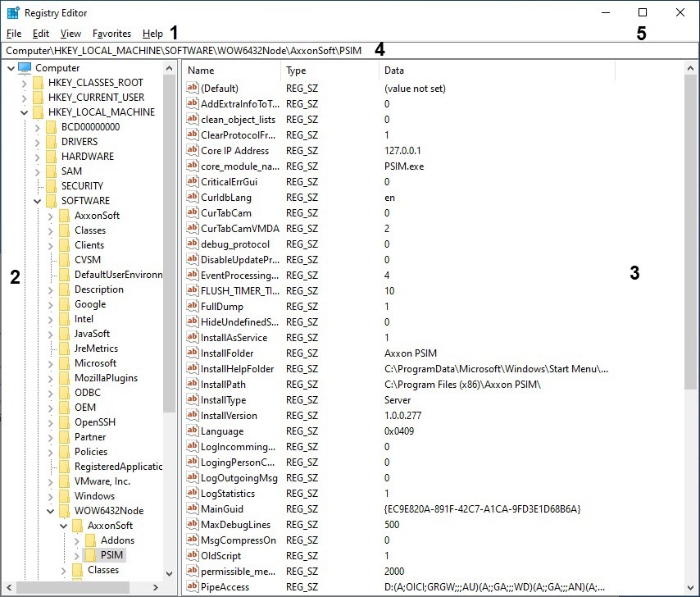Screen dimensions: 700x597
Task: Click the string icon next to Core IP Address
Action: click(x=193, y=151)
